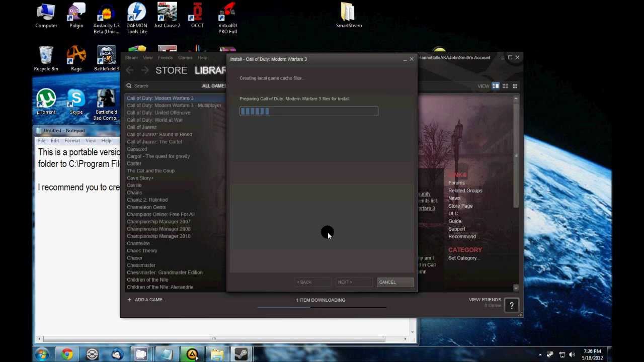
Task: Open the Skype desktop shortcut
Action: click(x=76, y=102)
